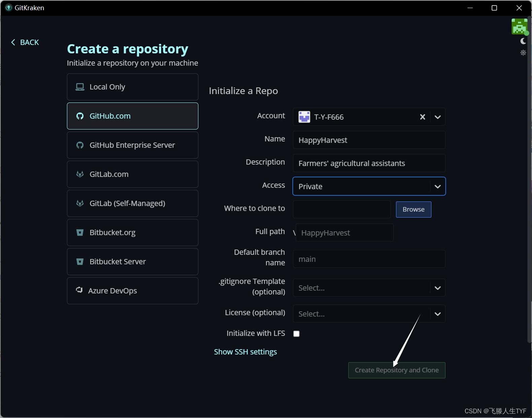The image size is (532, 418).
Task: Click the Where to clone to field
Action: (x=342, y=209)
